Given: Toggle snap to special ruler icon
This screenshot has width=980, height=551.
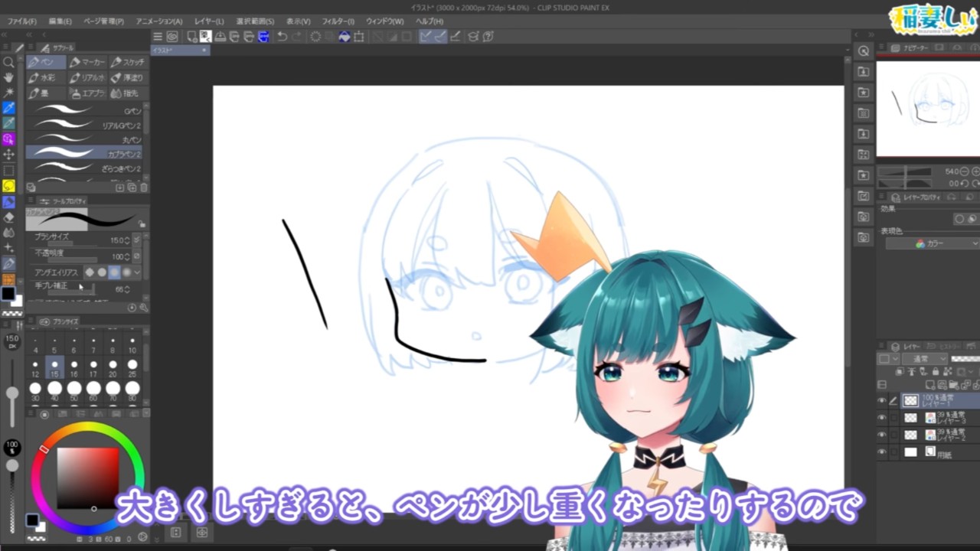Looking at the screenshot, I should point(439,37).
